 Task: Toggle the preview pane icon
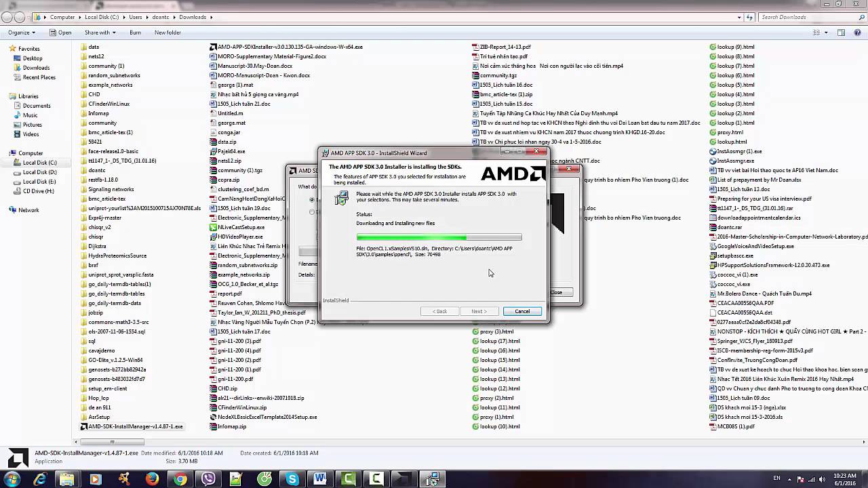(841, 33)
